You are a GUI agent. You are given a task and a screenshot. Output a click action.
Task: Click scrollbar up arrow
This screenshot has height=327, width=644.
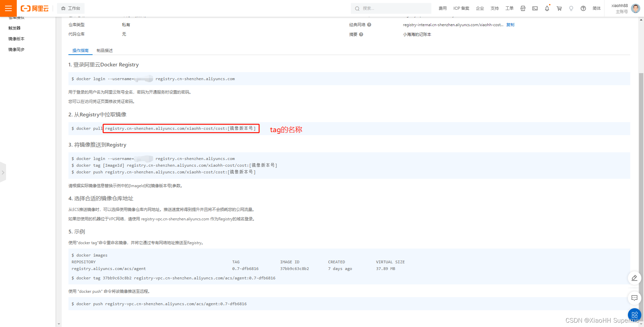(x=641, y=20)
